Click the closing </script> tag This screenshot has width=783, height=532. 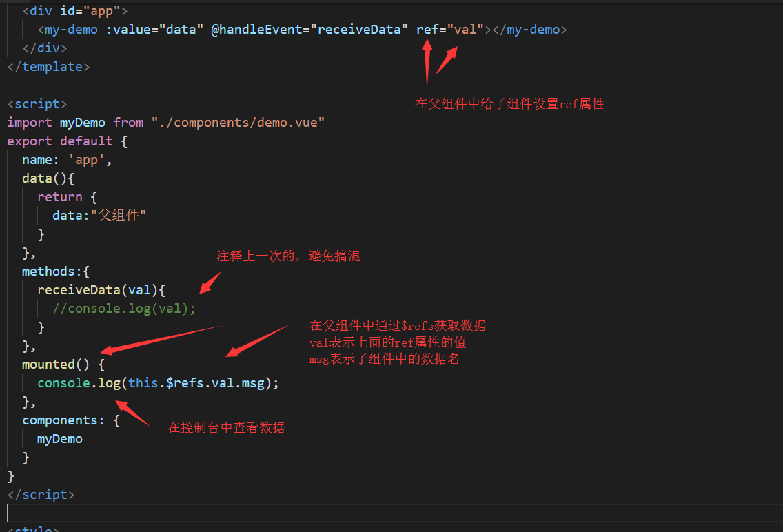click(41, 495)
